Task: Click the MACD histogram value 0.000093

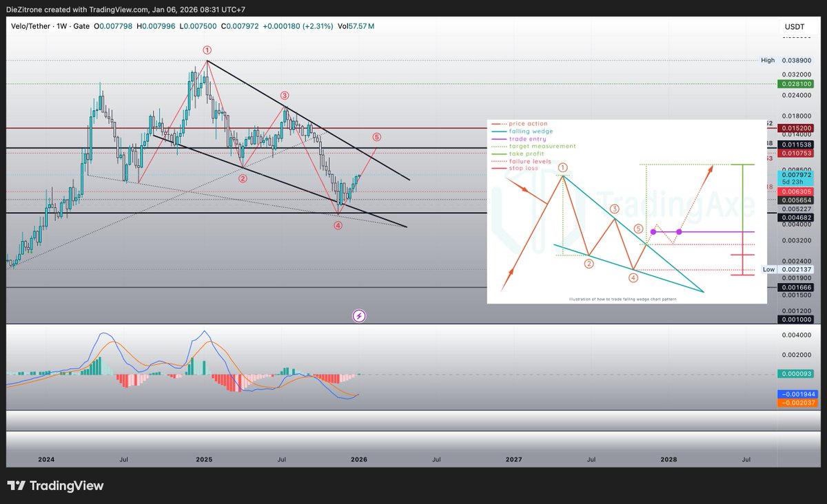Action: [794, 374]
